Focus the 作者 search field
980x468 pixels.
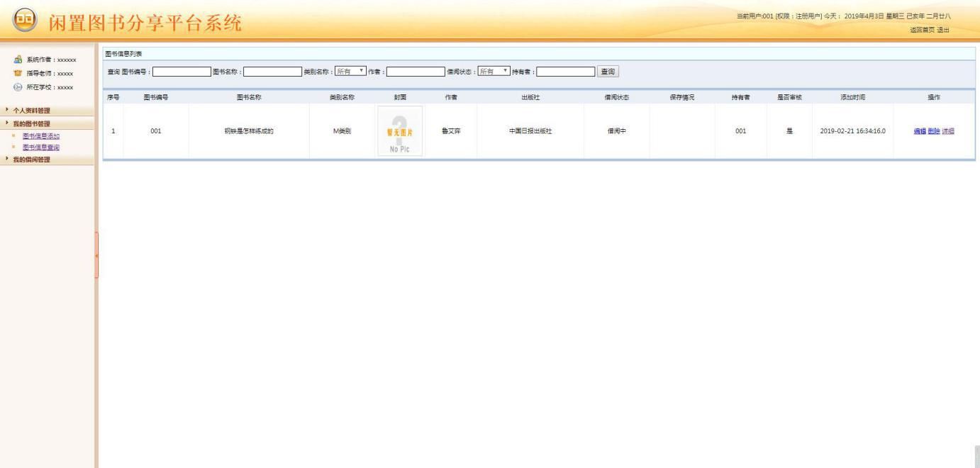416,71
